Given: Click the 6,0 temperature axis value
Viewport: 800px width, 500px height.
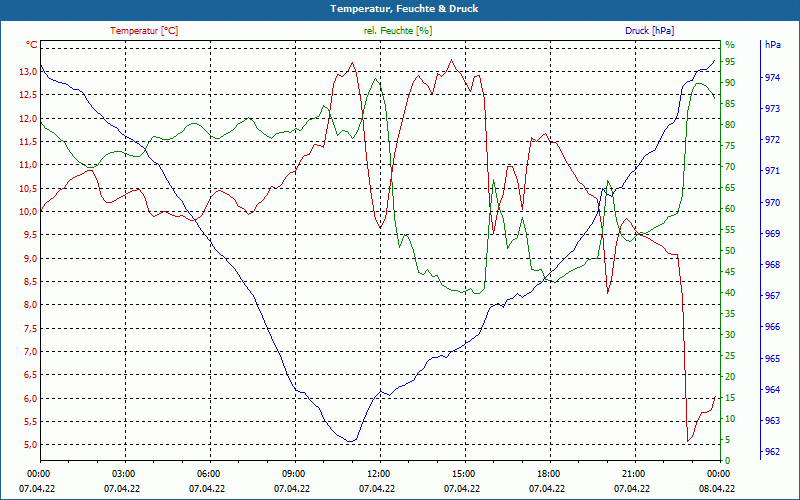Looking at the screenshot, I should (x=30, y=398).
